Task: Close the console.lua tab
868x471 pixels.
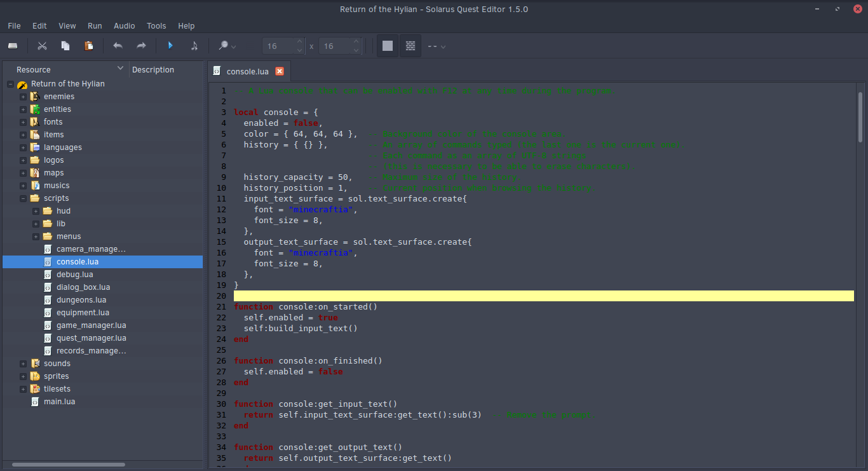Action: tap(279, 71)
